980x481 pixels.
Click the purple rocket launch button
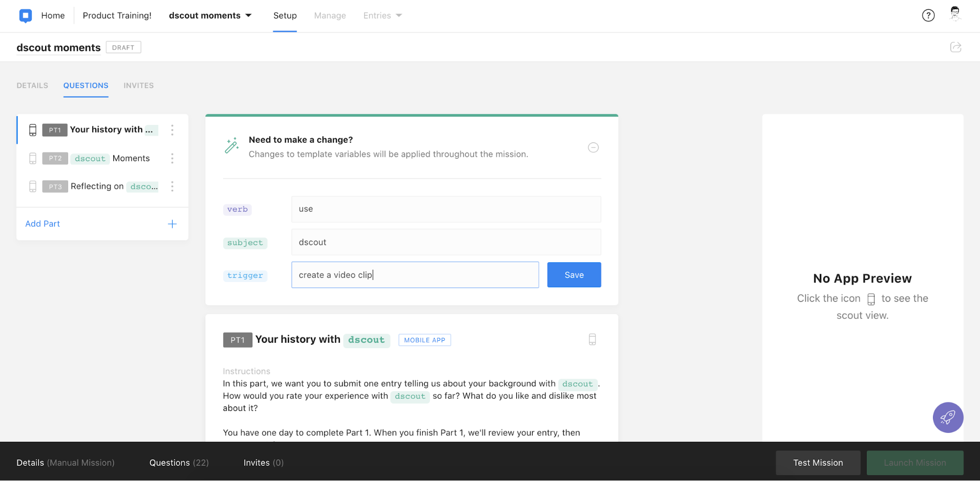[x=948, y=418]
